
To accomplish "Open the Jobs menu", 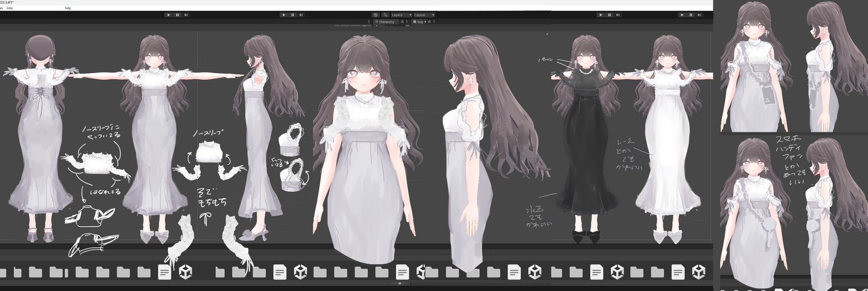I will coord(10,8).
